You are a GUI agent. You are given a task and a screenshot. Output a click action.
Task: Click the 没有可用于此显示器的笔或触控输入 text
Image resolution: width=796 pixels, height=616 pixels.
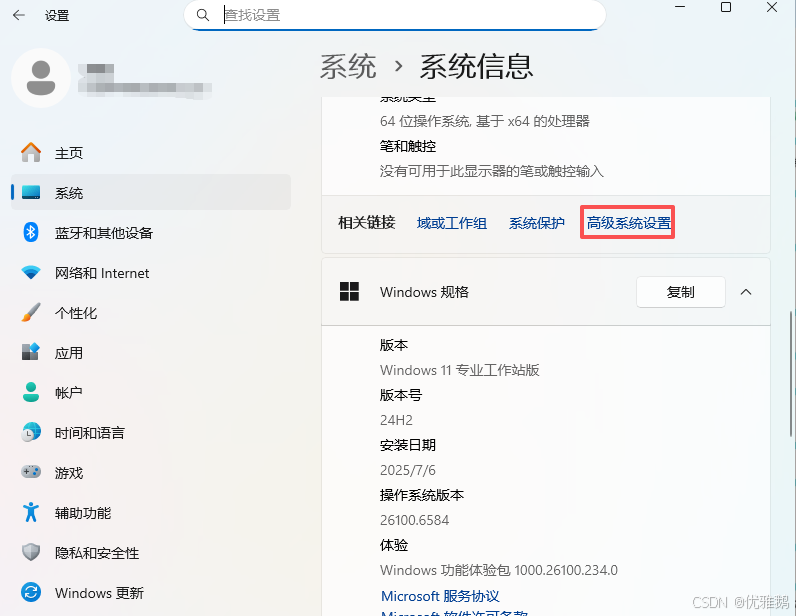491,171
